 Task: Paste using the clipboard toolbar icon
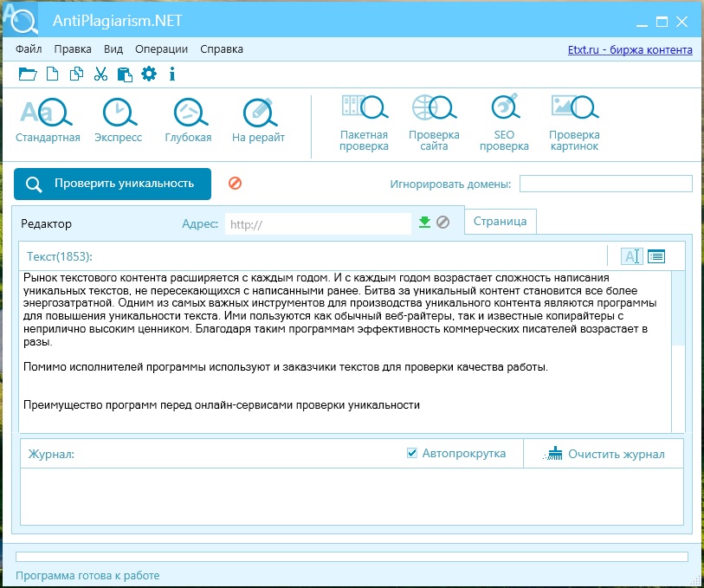click(x=125, y=74)
